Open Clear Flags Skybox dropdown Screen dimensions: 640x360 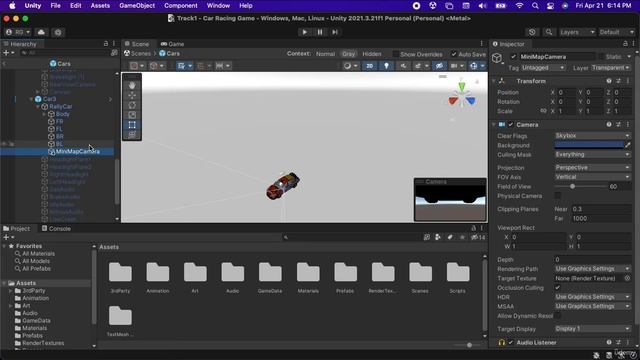[592, 136]
